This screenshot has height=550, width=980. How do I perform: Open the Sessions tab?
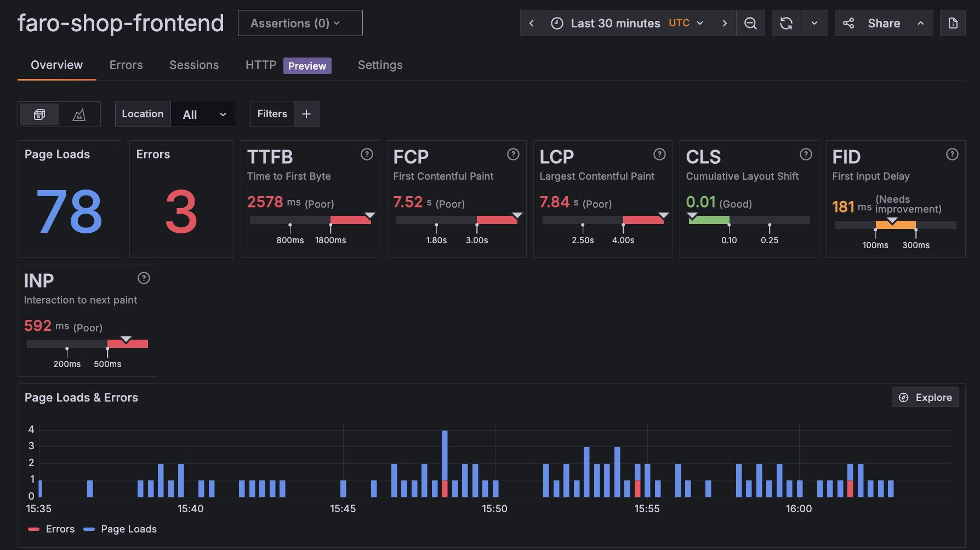(194, 65)
